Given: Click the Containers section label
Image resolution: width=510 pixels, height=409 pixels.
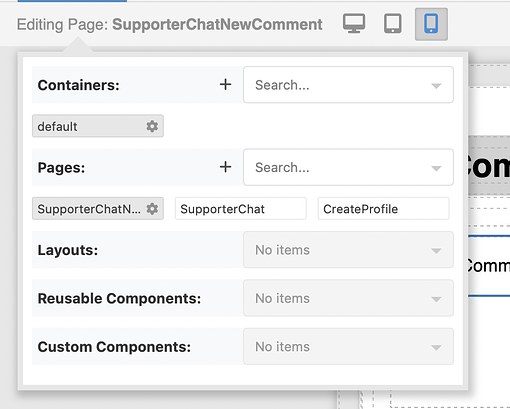Looking at the screenshot, I should click(x=79, y=85).
